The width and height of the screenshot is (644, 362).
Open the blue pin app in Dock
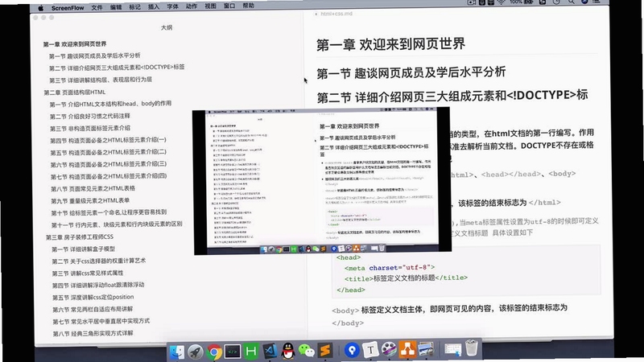point(352,350)
